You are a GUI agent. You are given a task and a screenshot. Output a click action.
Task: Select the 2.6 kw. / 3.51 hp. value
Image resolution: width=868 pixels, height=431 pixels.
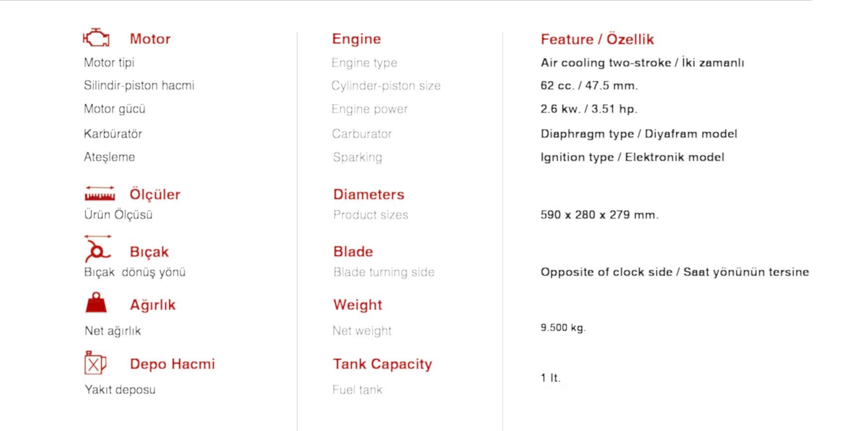point(588,109)
